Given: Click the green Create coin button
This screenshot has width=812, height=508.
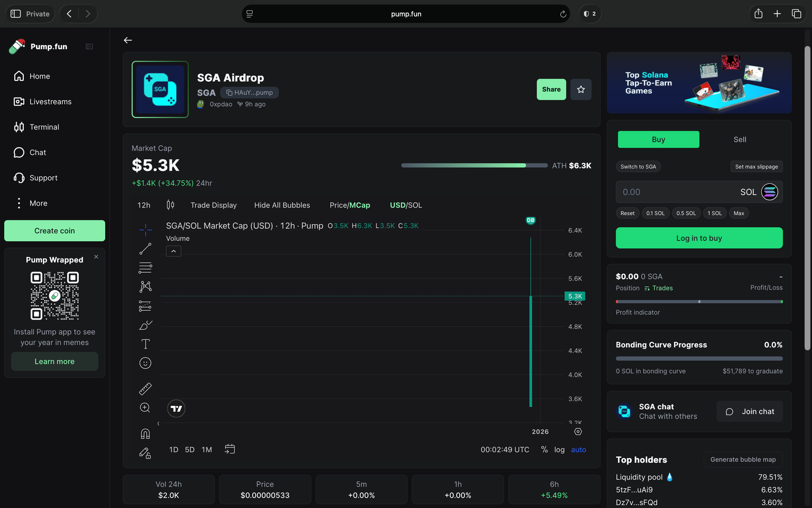Looking at the screenshot, I should click(x=55, y=231).
